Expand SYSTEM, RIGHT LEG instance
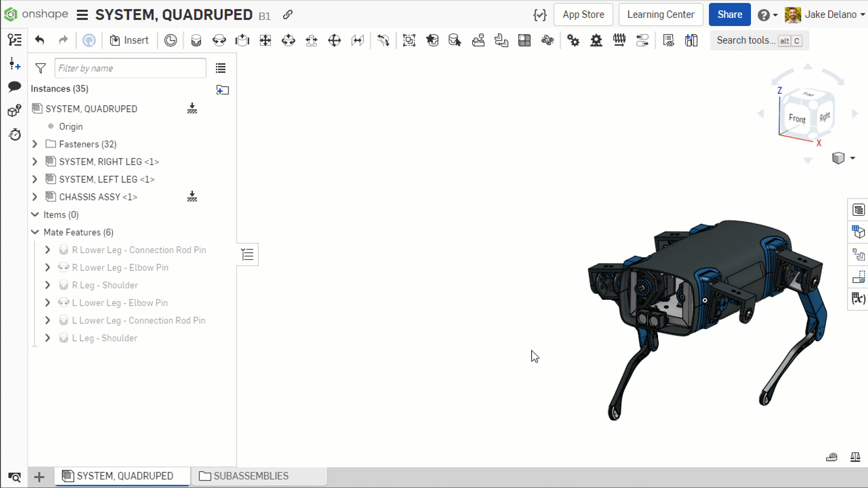 35,162
